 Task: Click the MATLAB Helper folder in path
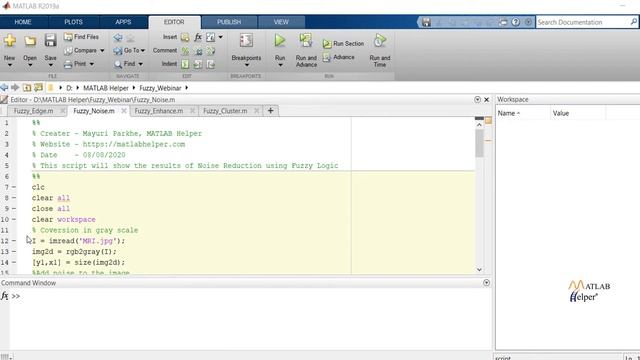[106, 88]
